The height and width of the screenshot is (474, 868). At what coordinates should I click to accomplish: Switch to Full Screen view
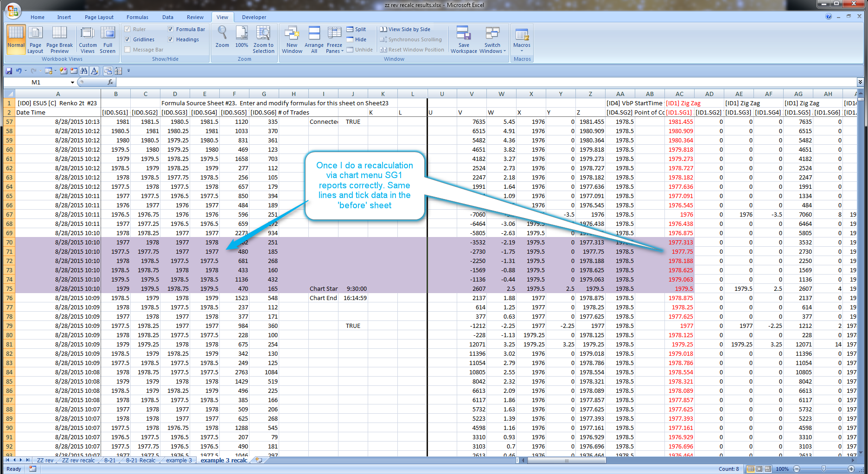coord(108,39)
